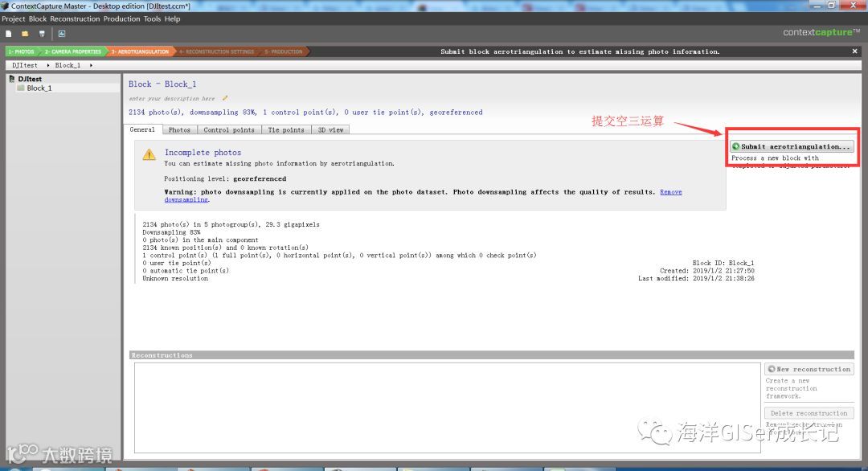
Task: Switch to the Tie points tab
Action: point(286,130)
